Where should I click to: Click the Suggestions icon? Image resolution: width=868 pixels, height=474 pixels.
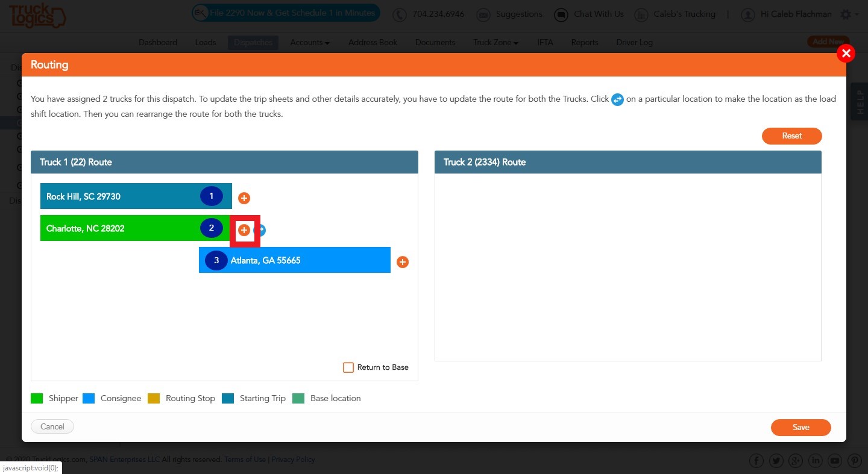click(x=483, y=14)
